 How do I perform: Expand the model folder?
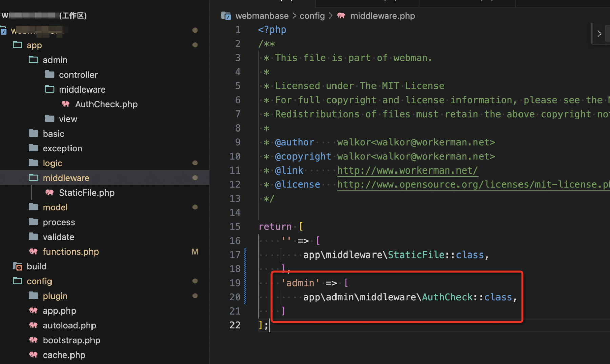(55, 207)
